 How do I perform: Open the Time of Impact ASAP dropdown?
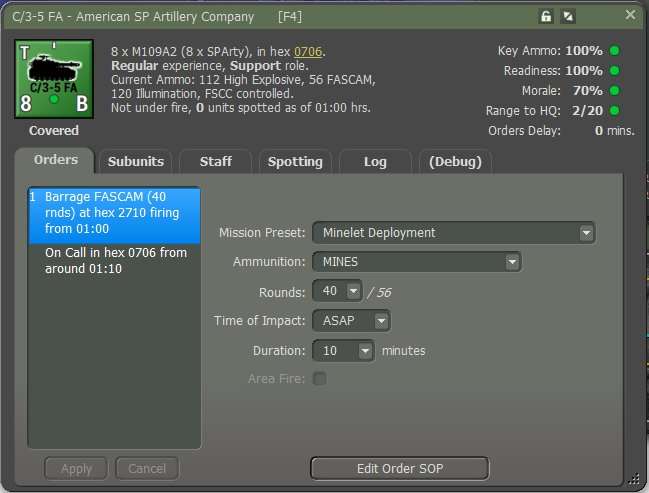pyautogui.click(x=351, y=321)
